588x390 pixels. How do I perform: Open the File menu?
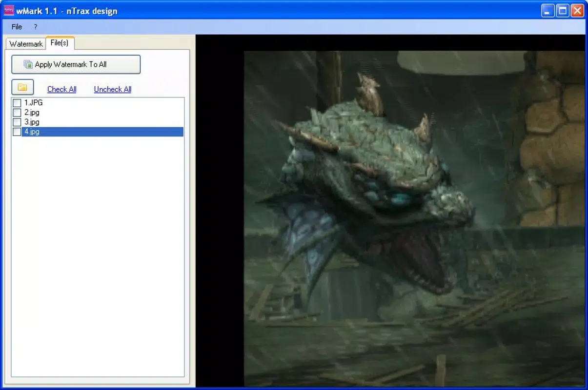(17, 27)
